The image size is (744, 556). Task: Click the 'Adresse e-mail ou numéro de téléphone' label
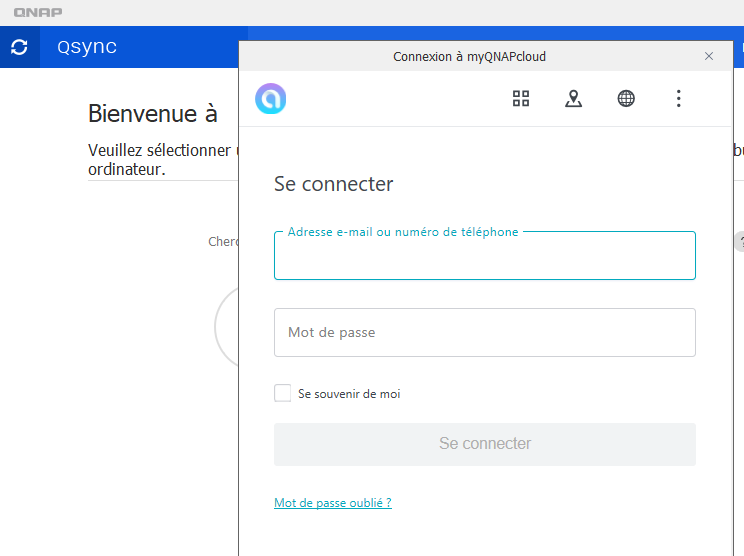(403, 232)
